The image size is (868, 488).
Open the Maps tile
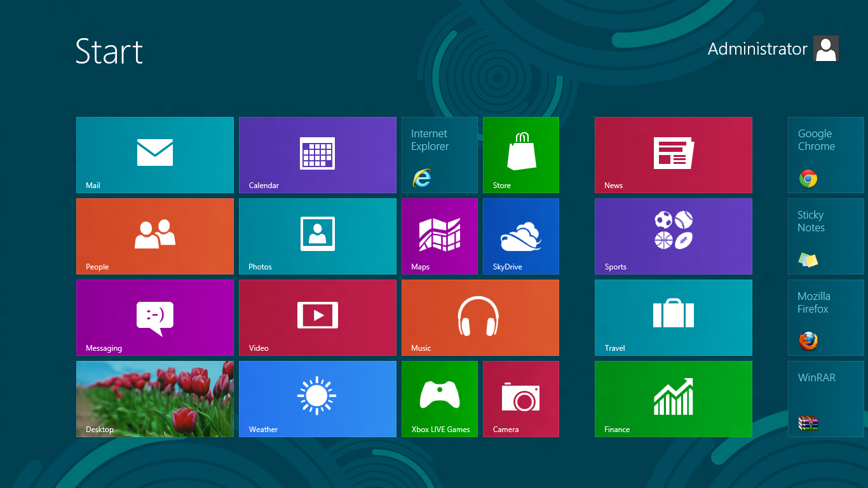click(x=439, y=236)
